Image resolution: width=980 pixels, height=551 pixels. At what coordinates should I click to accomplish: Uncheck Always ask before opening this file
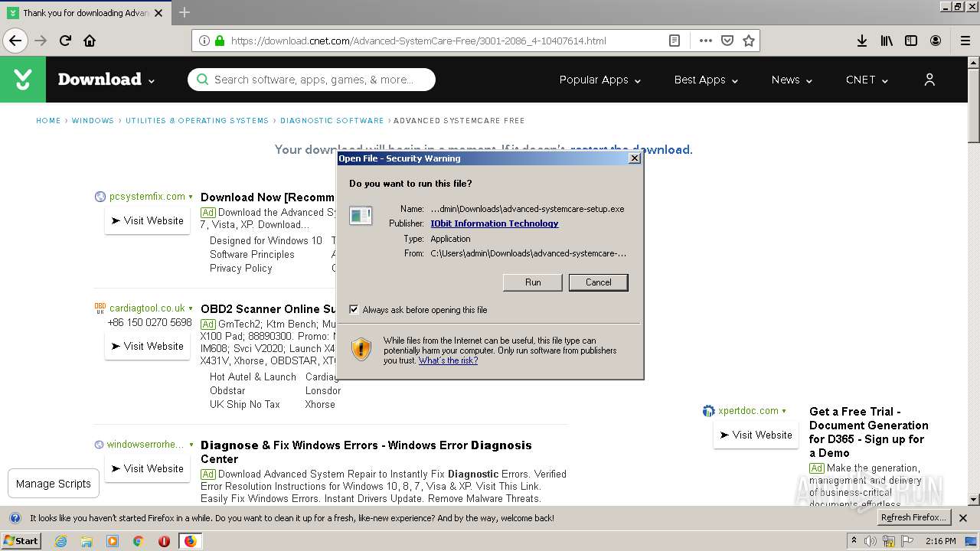(x=354, y=309)
